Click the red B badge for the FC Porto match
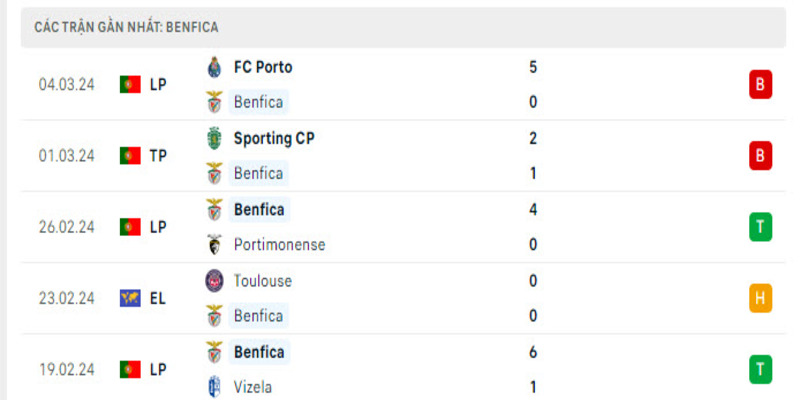Image resolution: width=800 pixels, height=400 pixels. (760, 85)
